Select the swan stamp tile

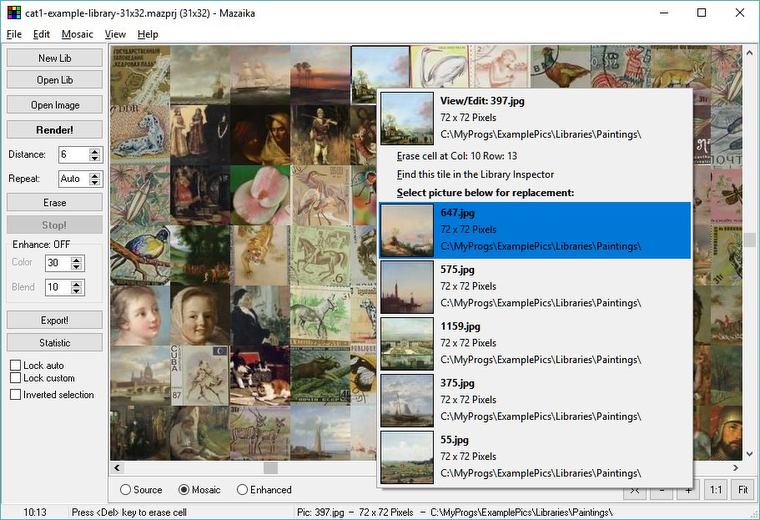440,67
